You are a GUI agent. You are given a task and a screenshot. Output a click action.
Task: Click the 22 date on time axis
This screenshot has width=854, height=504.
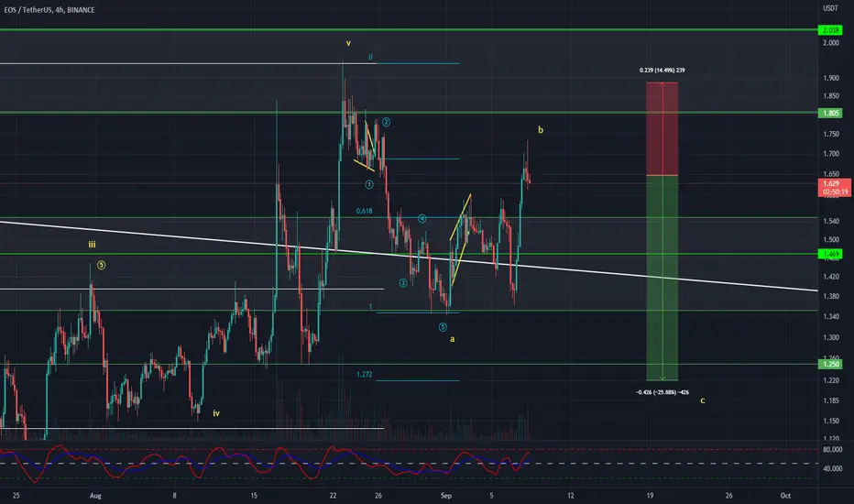[333, 496]
